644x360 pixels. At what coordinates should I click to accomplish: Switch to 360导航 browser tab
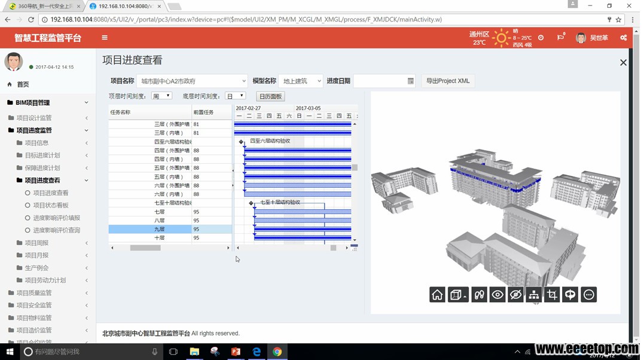pyautogui.click(x=44, y=6)
